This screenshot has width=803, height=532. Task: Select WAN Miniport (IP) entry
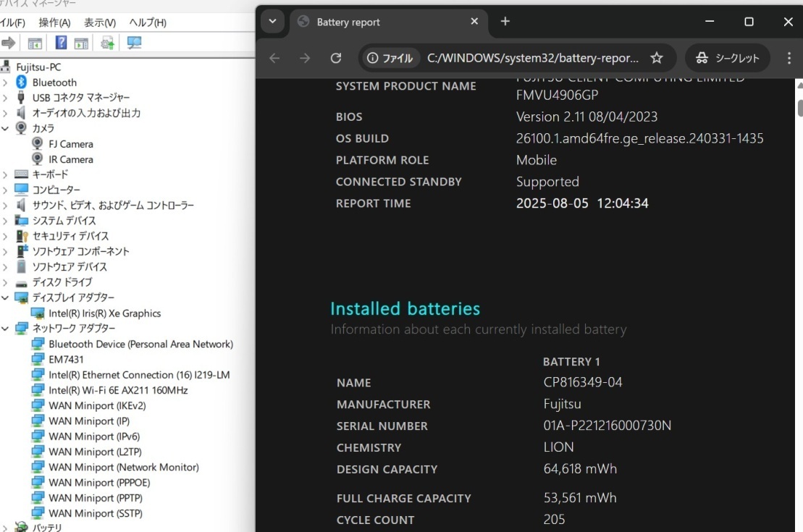(x=89, y=421)
